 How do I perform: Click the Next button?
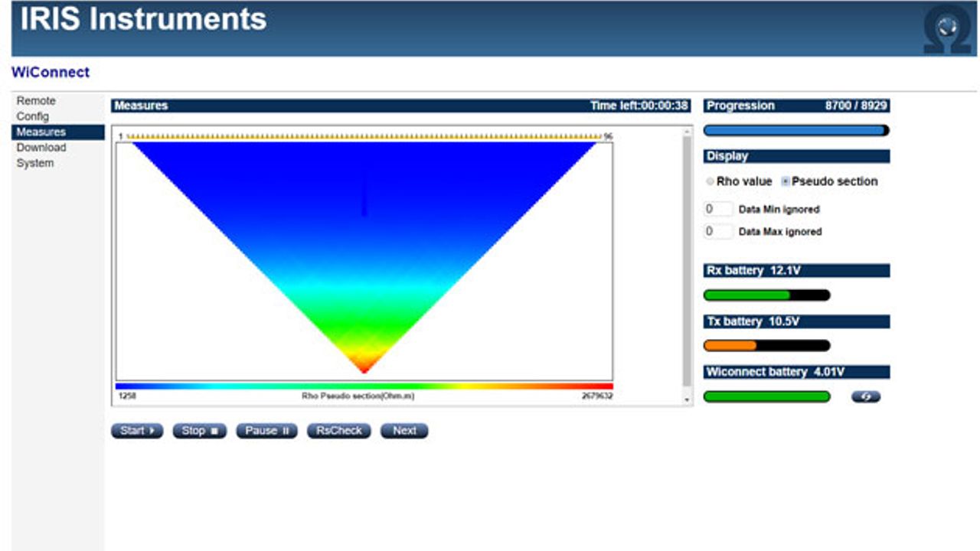404,431
